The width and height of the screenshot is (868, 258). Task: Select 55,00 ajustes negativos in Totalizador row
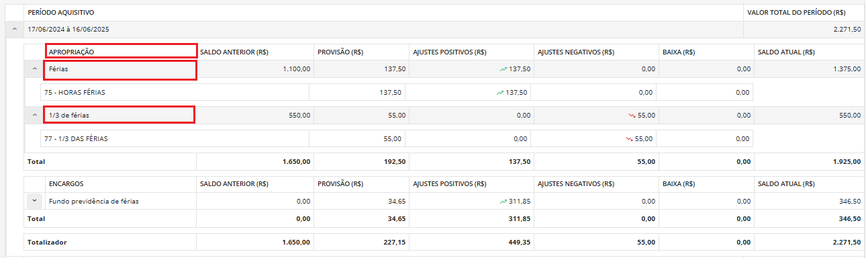646,242
